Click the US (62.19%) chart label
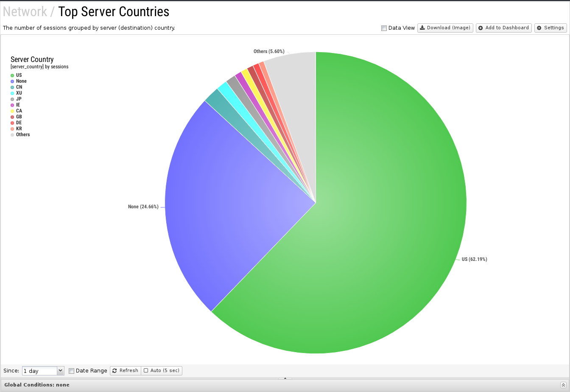 click(475, 259)
